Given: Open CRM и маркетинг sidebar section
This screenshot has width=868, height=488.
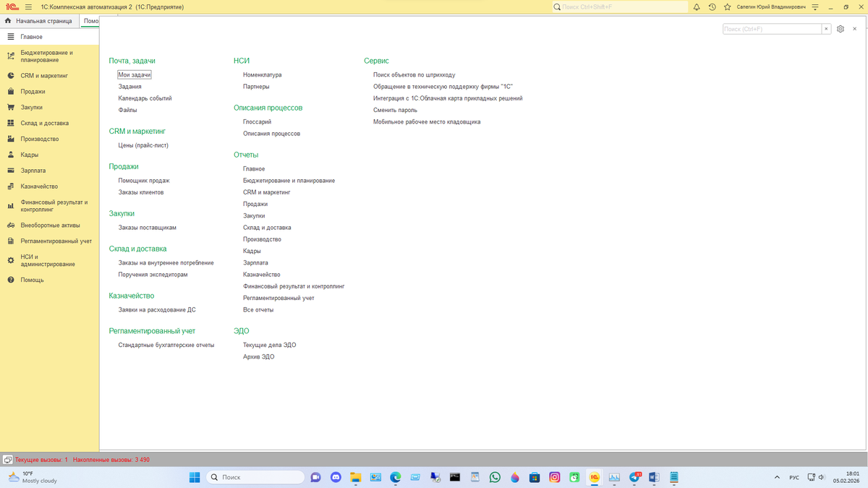Looking at the screenshot, I should click(49, 75).
